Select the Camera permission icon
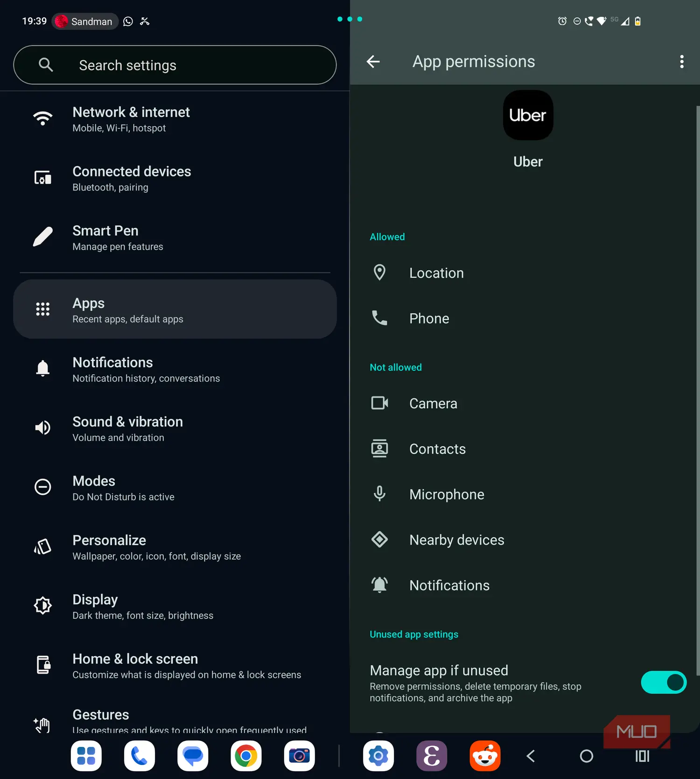 click(379, 403)
